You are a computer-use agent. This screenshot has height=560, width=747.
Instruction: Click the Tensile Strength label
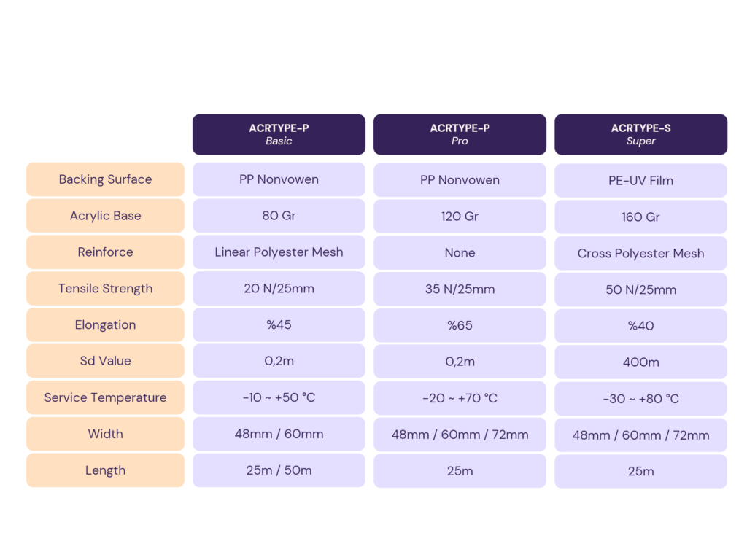coord(105,289)
